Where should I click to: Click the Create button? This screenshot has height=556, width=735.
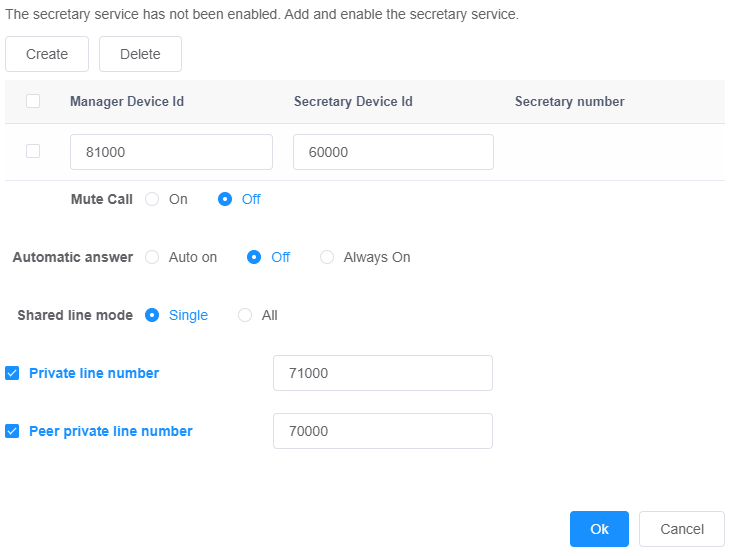click(47, 54)
